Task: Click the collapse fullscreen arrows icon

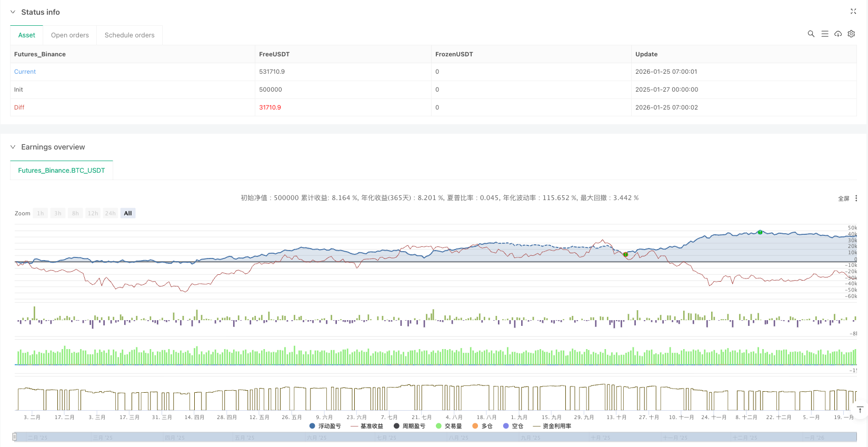Action: click(x=853, y=12)
